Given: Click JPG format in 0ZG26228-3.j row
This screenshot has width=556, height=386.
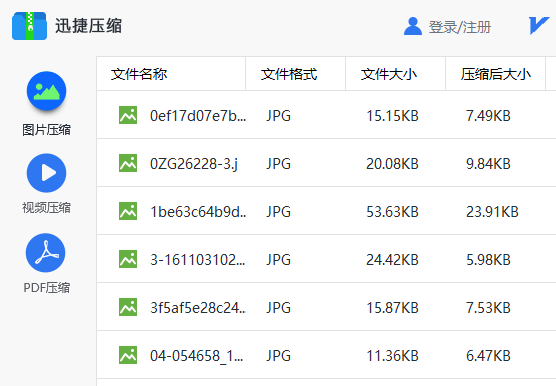Looking at the screenshot, I should (x=278, y=164).
